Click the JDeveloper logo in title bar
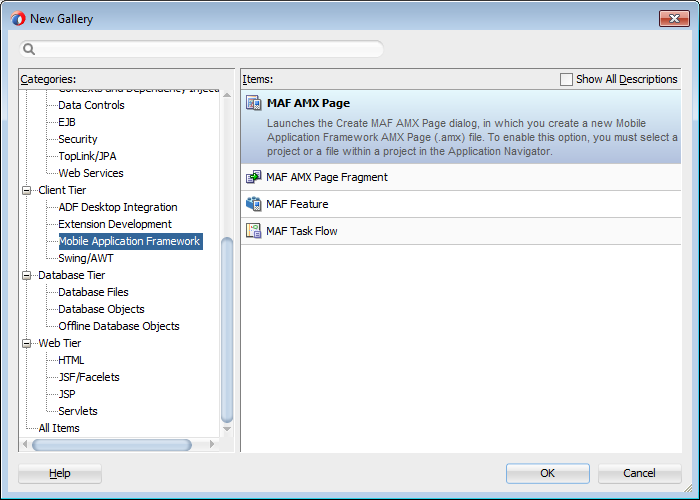The image size is (700, 500). click(18, 19)
